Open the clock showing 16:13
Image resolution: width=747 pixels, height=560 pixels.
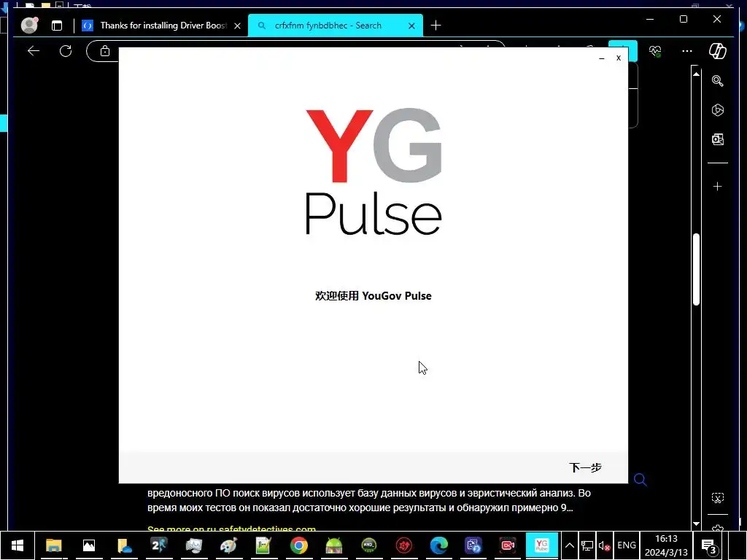pos(666,545)
